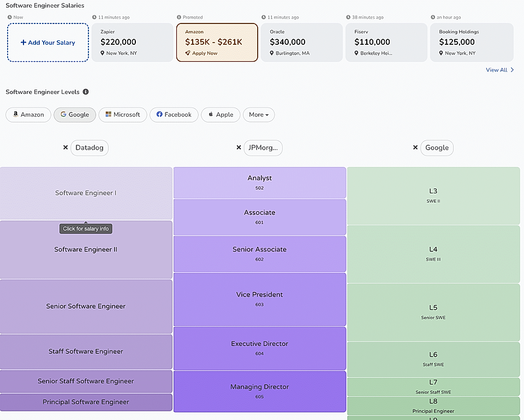Select JPMorgan Vice President 603 level
The height and width of the screenshot is (420, 524).
click(260, 299)
